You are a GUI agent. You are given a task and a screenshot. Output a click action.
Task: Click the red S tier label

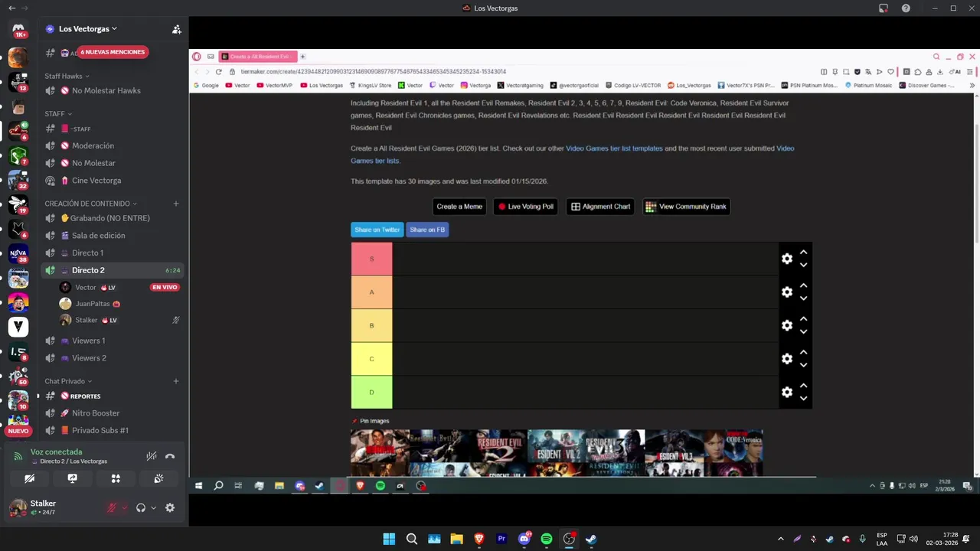[x=371, y=259]
